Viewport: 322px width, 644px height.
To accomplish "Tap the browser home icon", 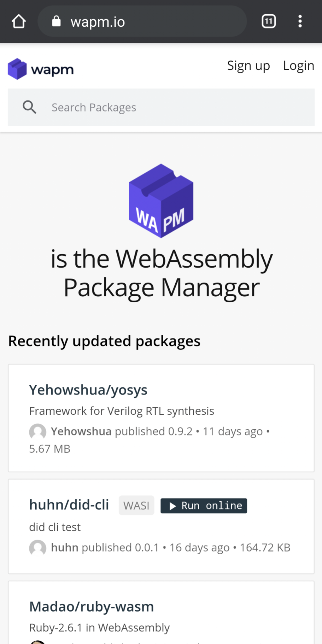I will pyautogui.click(x=19, y=21).
